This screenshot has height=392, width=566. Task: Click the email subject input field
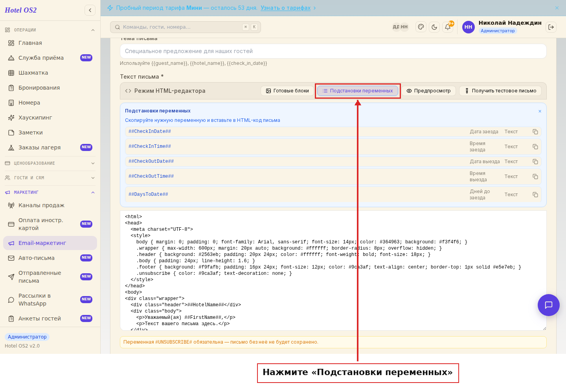click(333, 51)
